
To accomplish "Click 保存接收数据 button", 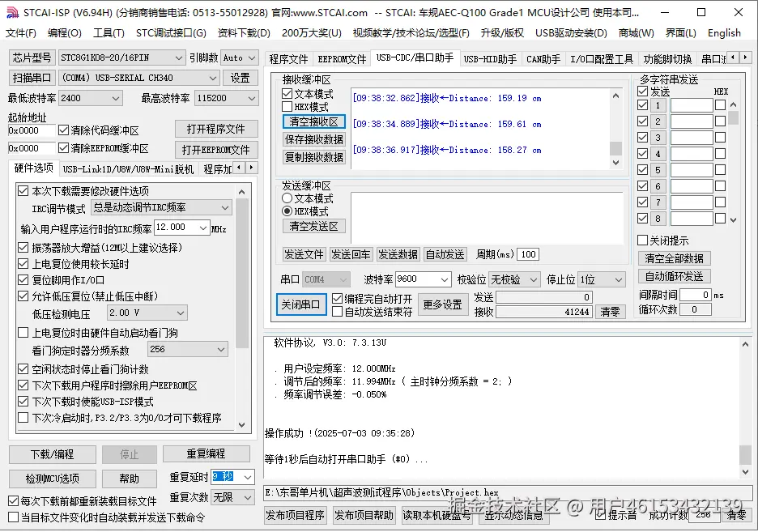I will [x=313, y=139].
